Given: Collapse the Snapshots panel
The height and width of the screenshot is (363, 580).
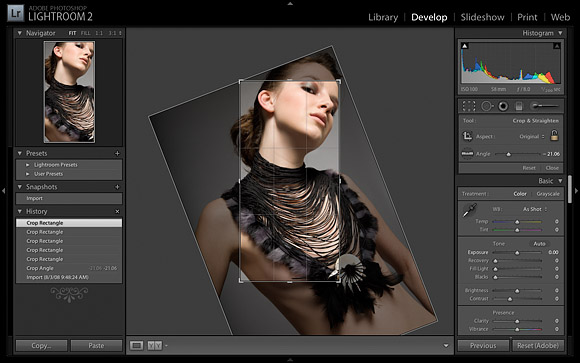Looking at the screenshot, I should 20,187.
